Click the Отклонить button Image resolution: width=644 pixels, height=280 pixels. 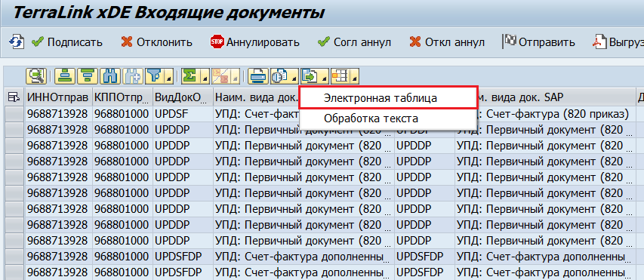[157, 42]
